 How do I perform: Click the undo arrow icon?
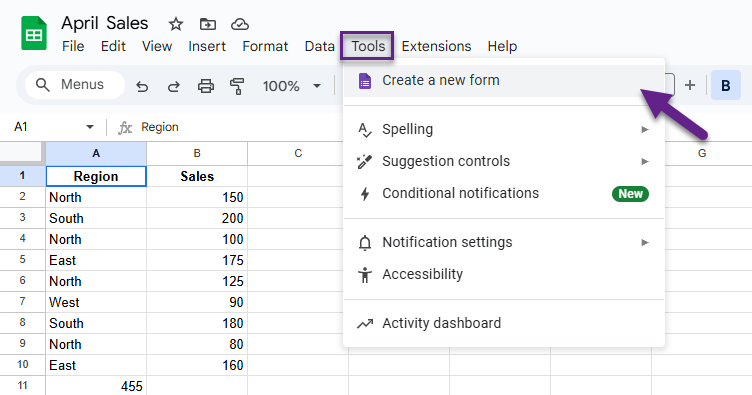142,86
